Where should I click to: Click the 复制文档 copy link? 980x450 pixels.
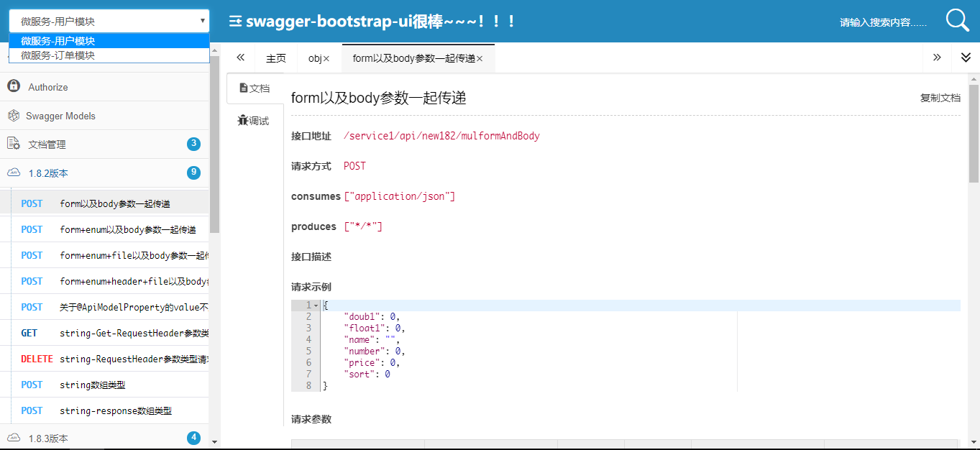[940, 98]
